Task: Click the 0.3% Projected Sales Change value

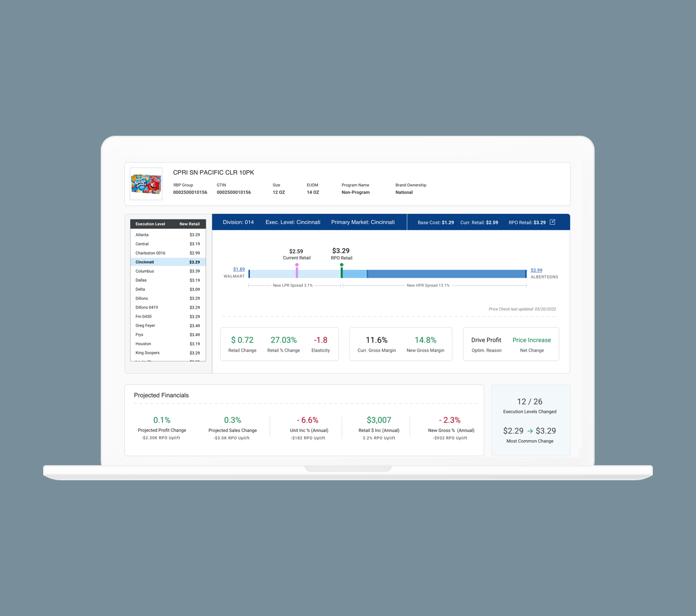Action: coord(233,420)
